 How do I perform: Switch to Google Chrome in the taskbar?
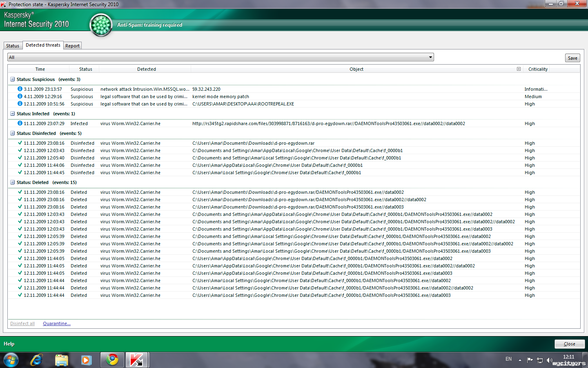coord(112,360)
